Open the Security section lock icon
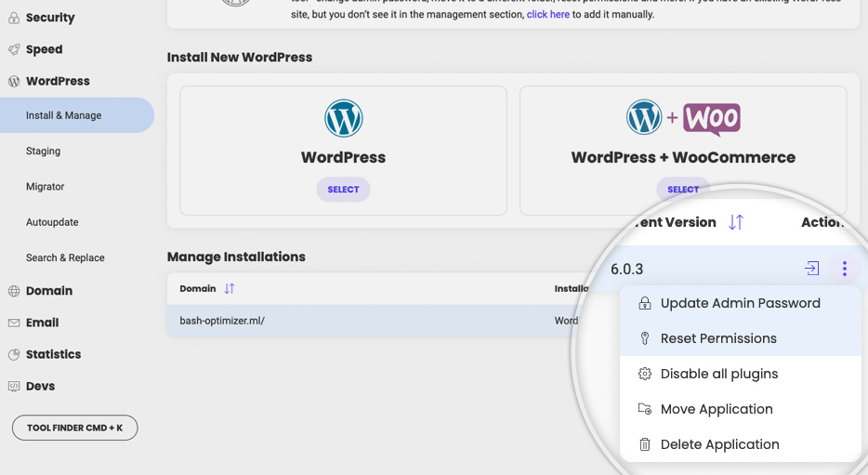Viewport: 868px width, 475px height. click(14, 18)
